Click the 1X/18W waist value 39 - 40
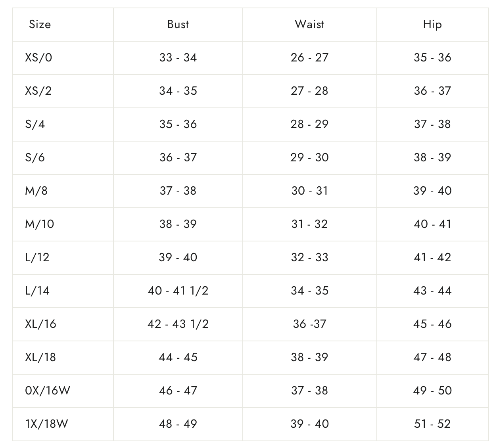 [309, 424]
